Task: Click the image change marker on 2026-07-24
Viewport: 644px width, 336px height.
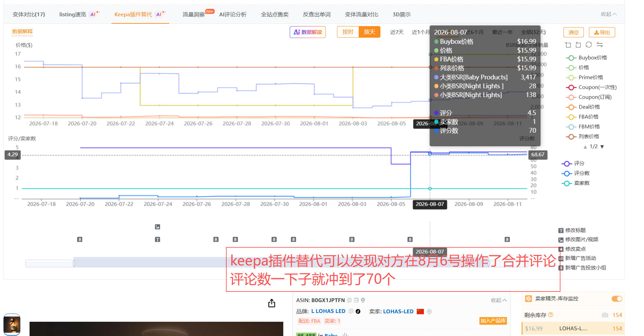Action: 157,227
